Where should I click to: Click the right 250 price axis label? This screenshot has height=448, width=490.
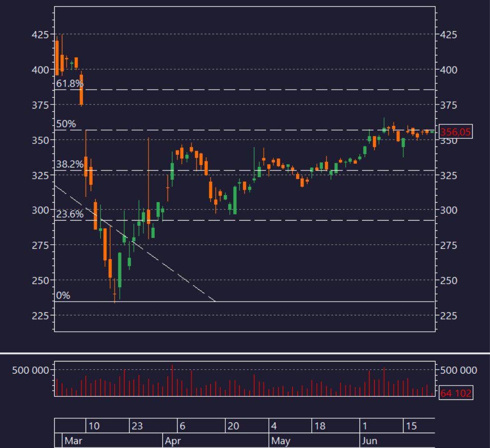pos(449,281)
